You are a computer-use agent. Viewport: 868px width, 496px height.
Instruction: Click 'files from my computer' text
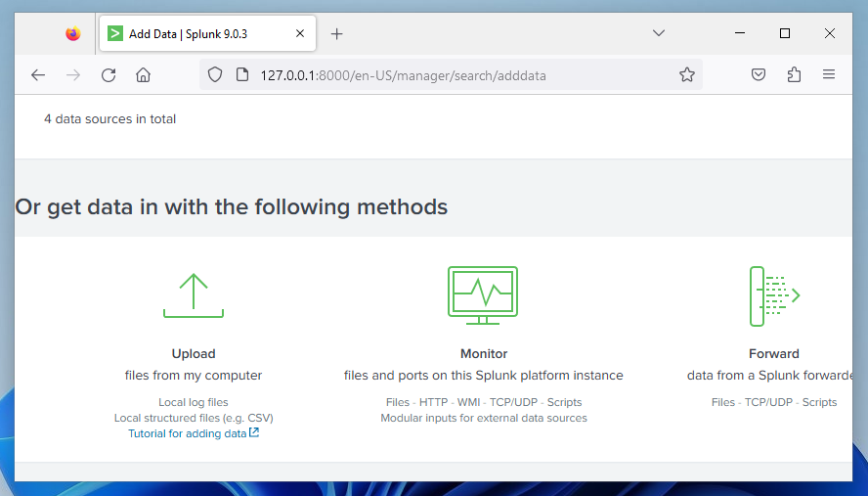[x=194, y=376]
